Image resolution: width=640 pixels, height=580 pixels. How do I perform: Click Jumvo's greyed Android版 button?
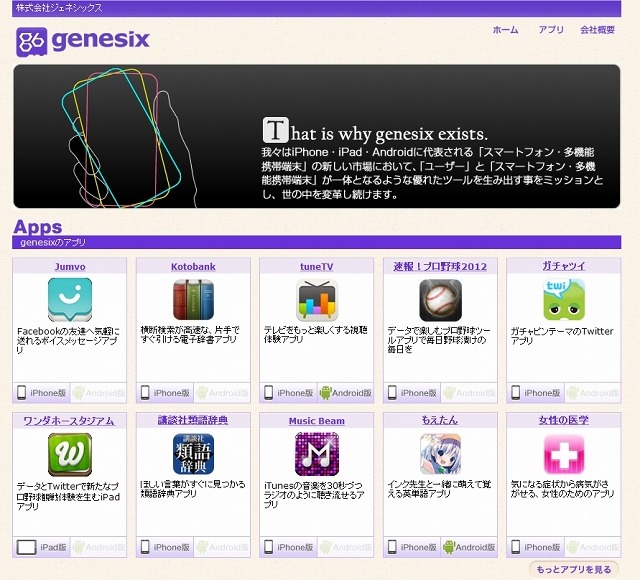tap(98, 393)
